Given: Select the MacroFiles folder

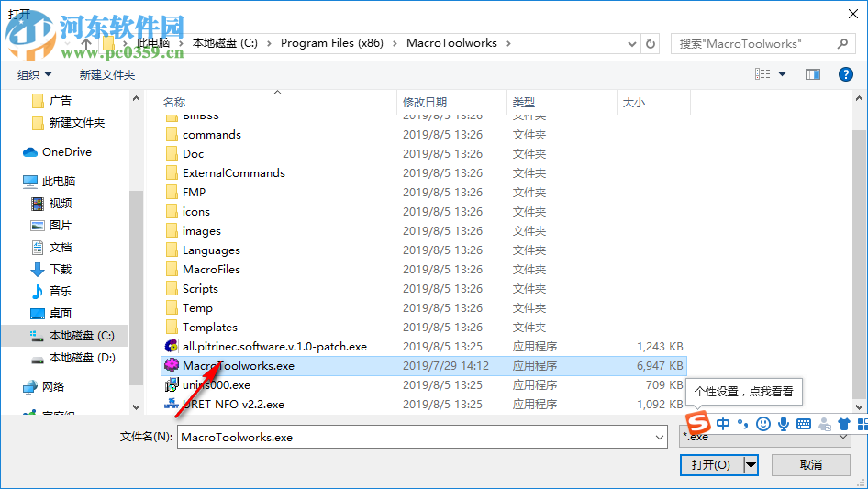Looking at the screenshot, I should point(211,270).
